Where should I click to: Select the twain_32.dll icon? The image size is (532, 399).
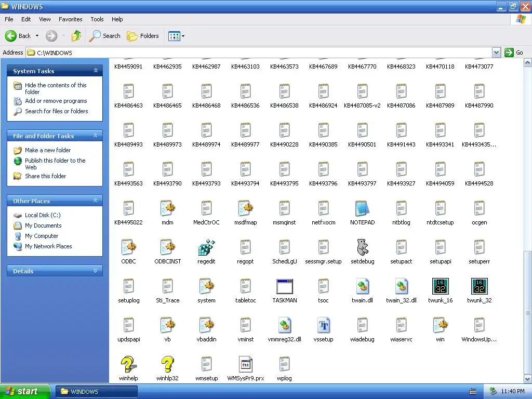pyautogui.click(x=401, y=286)
